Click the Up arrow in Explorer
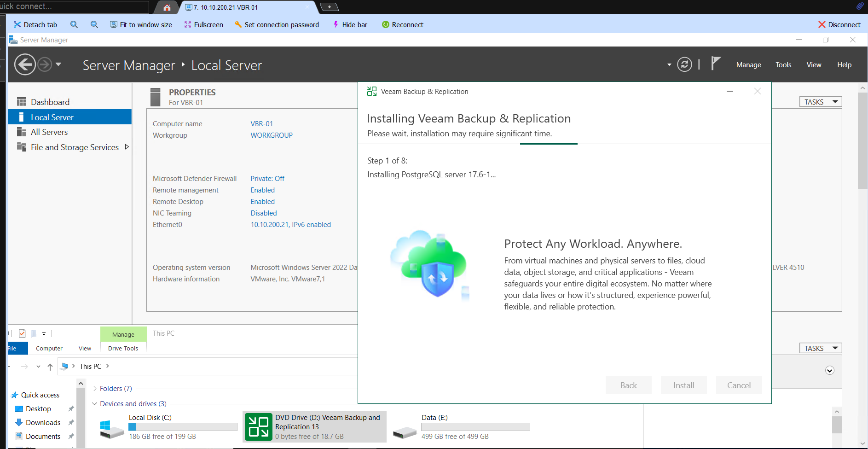868x449 pixels. (50, 367)
